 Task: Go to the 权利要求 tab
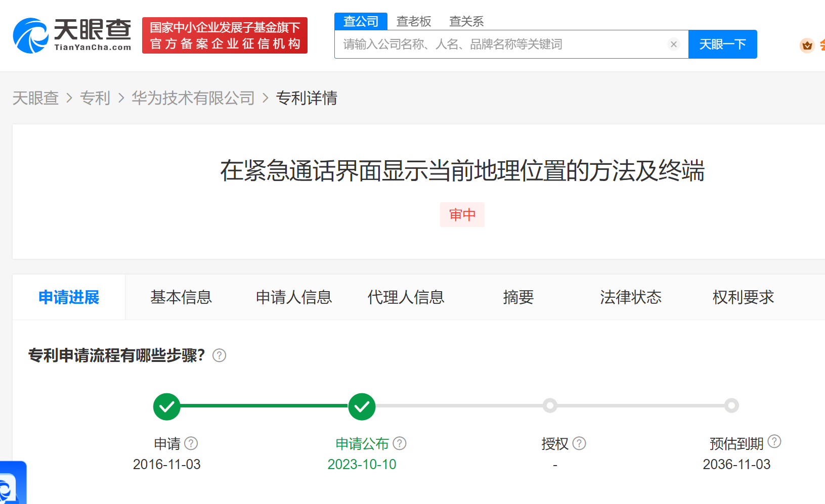click(x=743, y=297)
